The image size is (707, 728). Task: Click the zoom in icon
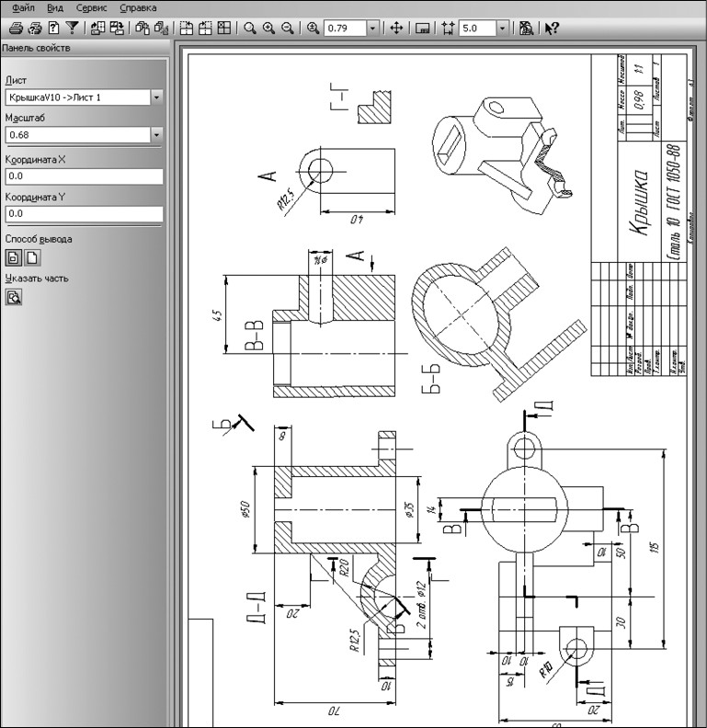coord(268,28)
